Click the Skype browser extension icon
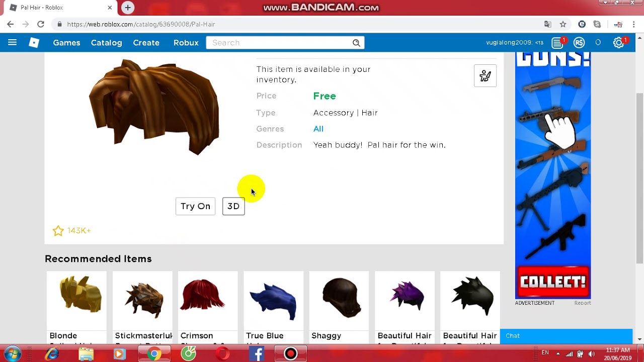The height and width of the screenshot is (362, 644). point(597,24)
